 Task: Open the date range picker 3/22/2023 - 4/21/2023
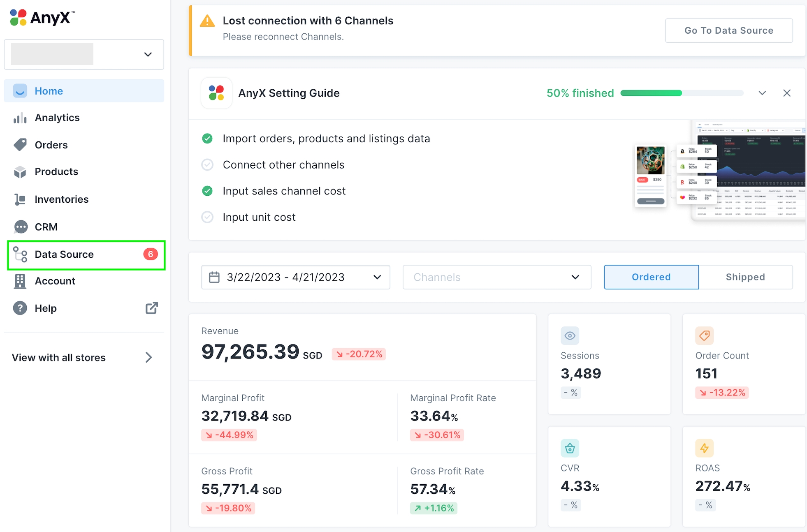click(295, 277)
